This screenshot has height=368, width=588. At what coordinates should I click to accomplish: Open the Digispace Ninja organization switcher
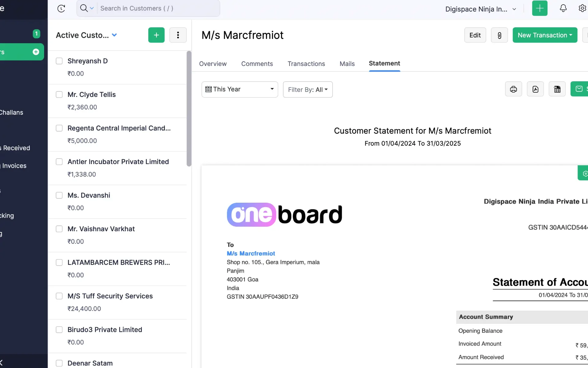[481, 9]
